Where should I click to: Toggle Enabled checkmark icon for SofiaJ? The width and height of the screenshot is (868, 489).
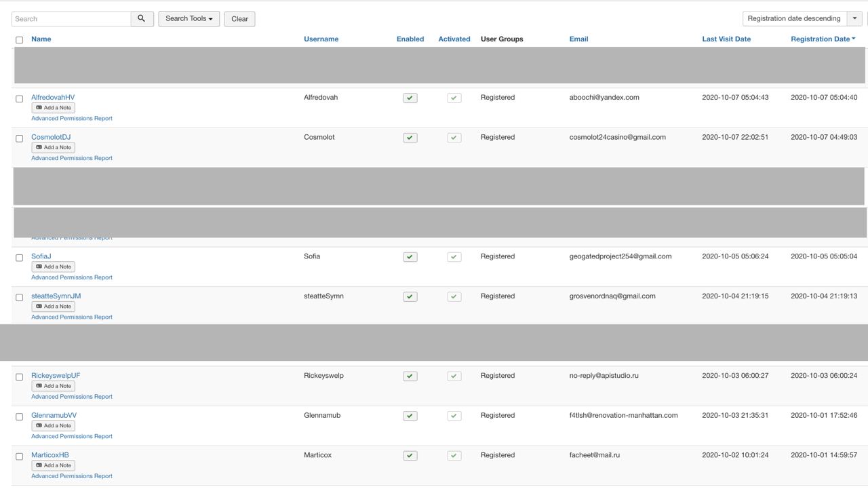pos(410,257)
